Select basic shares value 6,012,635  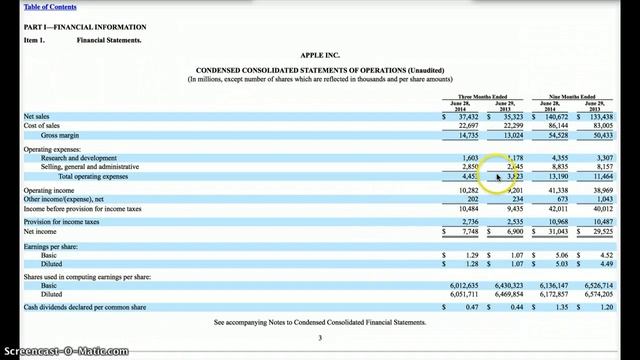click(464, 286)
